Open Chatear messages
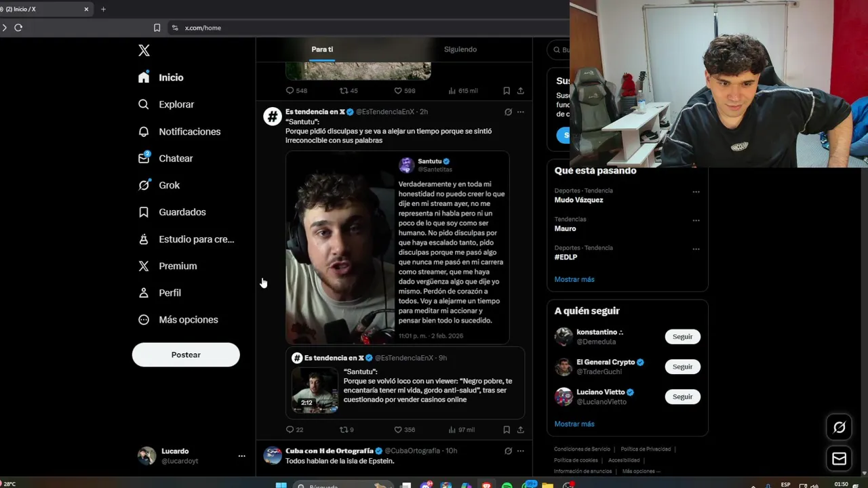 tap(165, 158)
